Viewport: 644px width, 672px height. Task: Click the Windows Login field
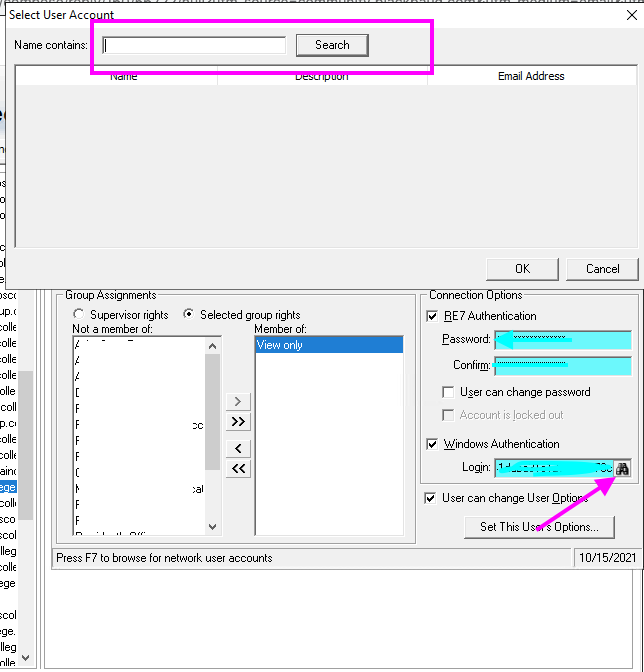[x=554, y=468]
